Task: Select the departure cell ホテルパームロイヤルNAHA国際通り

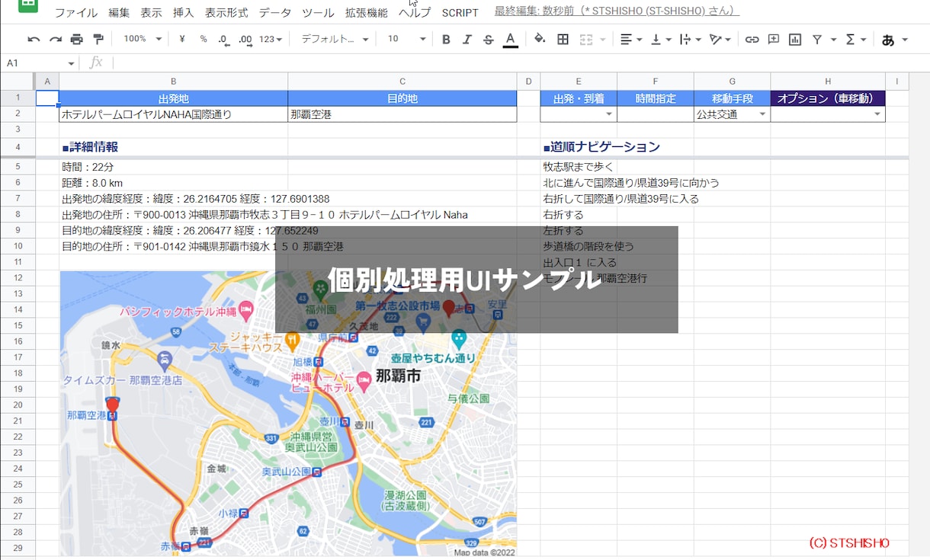Action: point(174,114)
